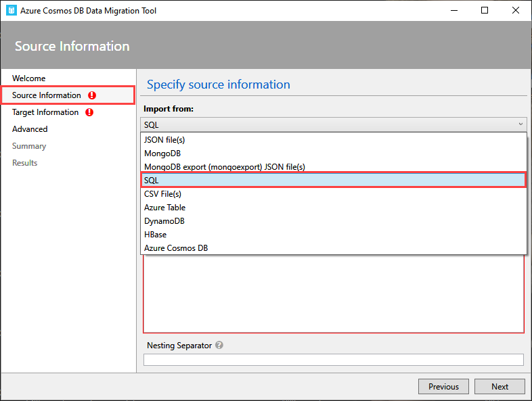Select Azure Table as source
532x401 pixels.
tap(164, 208)
